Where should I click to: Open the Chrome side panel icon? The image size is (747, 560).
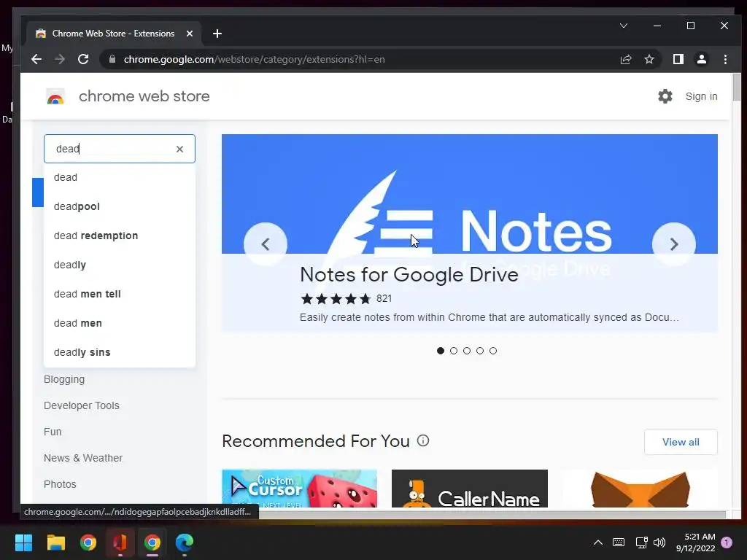pyautogui.click(x=678, y=60)
